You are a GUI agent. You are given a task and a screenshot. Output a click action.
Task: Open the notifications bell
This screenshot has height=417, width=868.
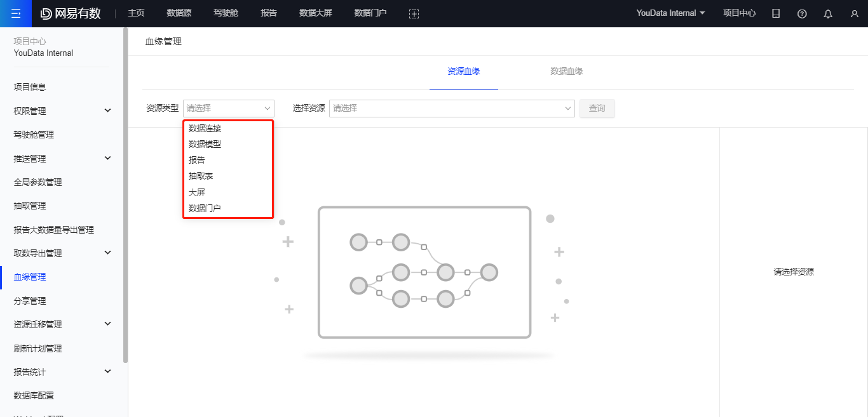click(828, 13)
